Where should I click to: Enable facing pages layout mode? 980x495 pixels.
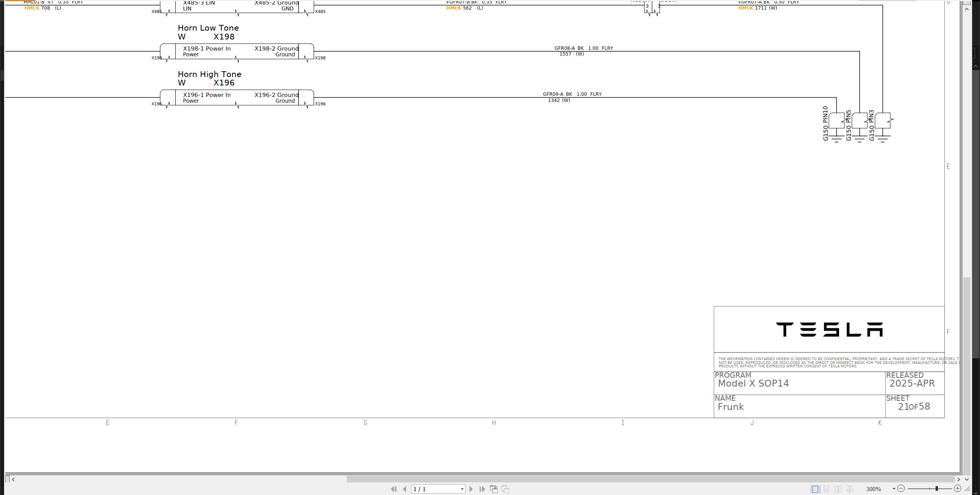pos(838,489)
